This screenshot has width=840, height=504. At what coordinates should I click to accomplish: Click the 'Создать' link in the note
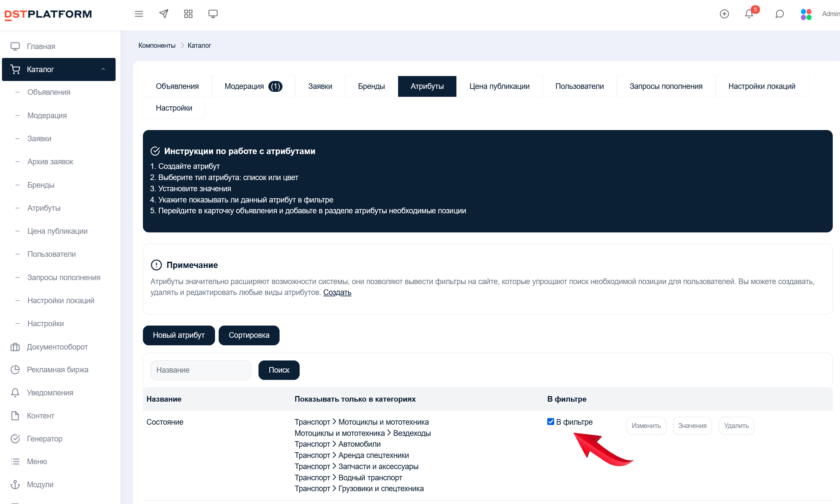coord(337,292)
